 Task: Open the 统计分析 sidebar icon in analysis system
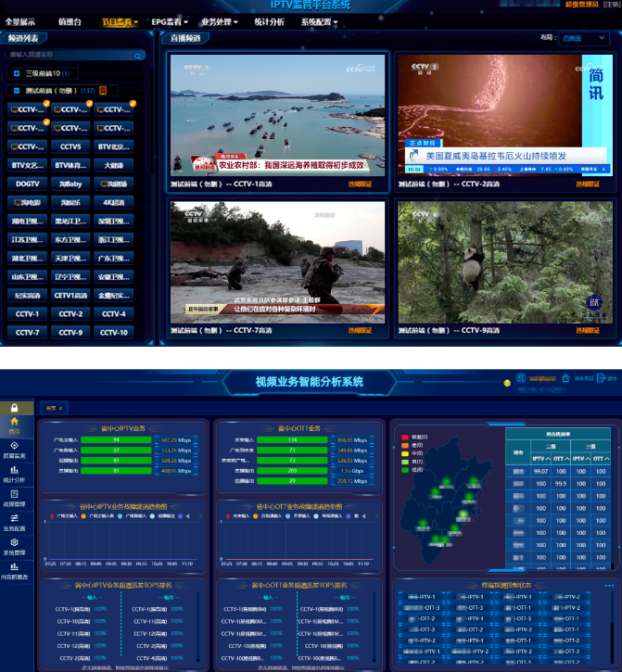pyautogui.click(x=14, y=469)
